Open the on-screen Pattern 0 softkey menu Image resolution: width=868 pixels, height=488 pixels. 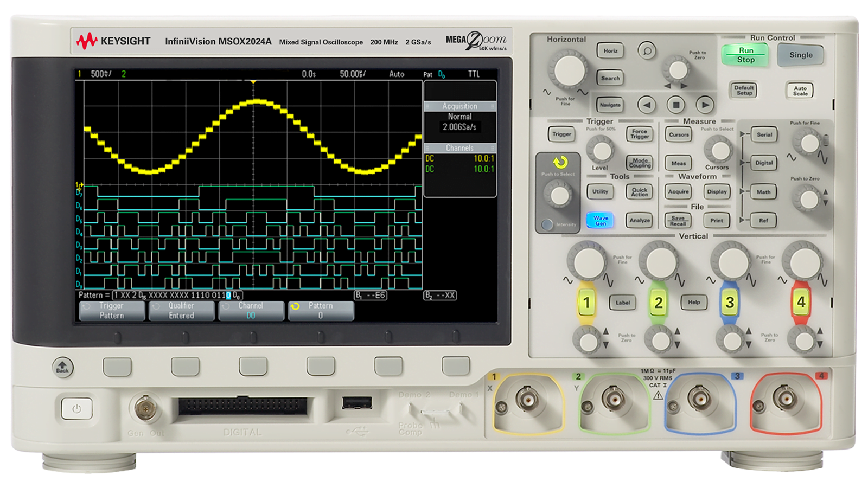point(321,311)
